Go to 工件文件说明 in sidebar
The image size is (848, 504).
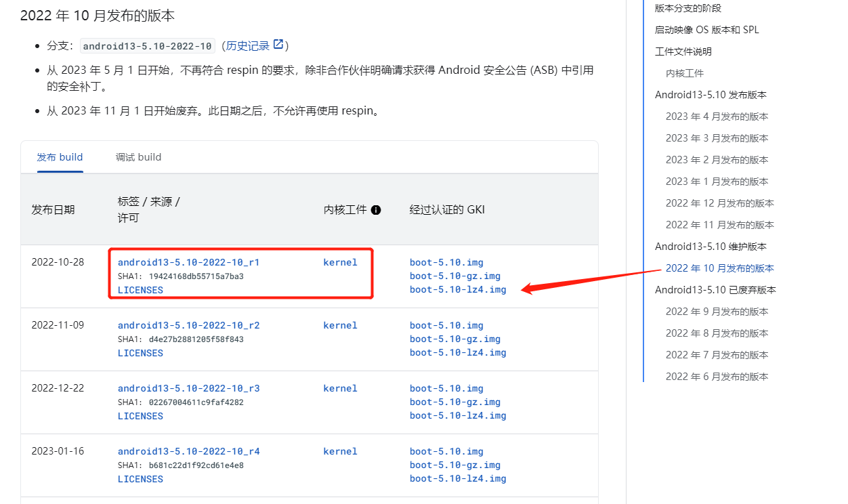(683, 51)
